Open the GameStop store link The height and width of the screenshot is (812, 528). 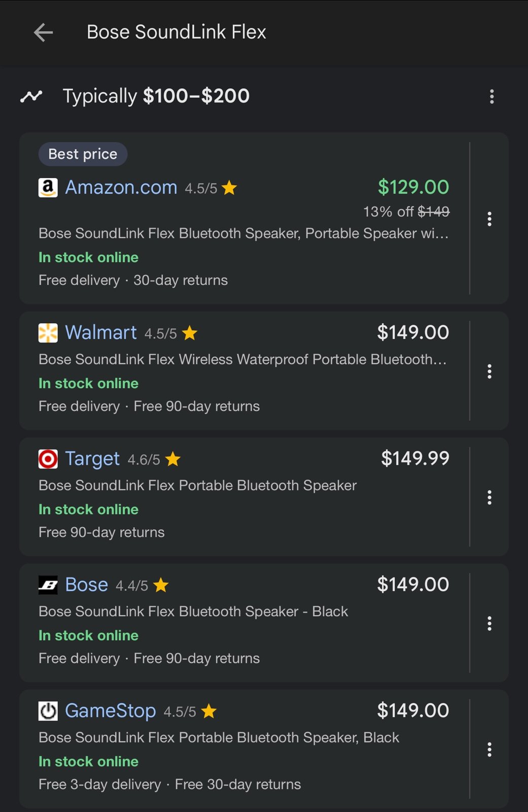pos(111,711)
